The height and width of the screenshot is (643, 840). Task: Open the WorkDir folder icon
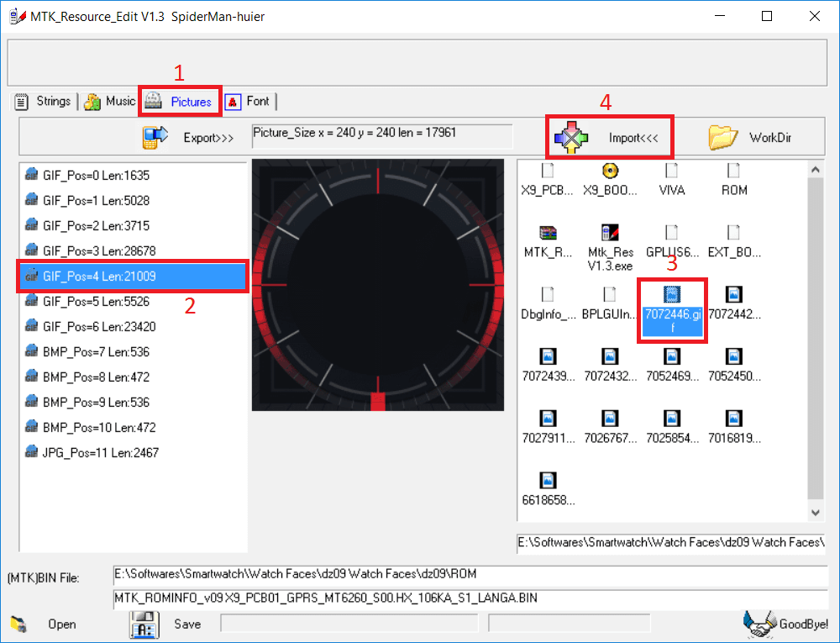(x=722, y=137)
